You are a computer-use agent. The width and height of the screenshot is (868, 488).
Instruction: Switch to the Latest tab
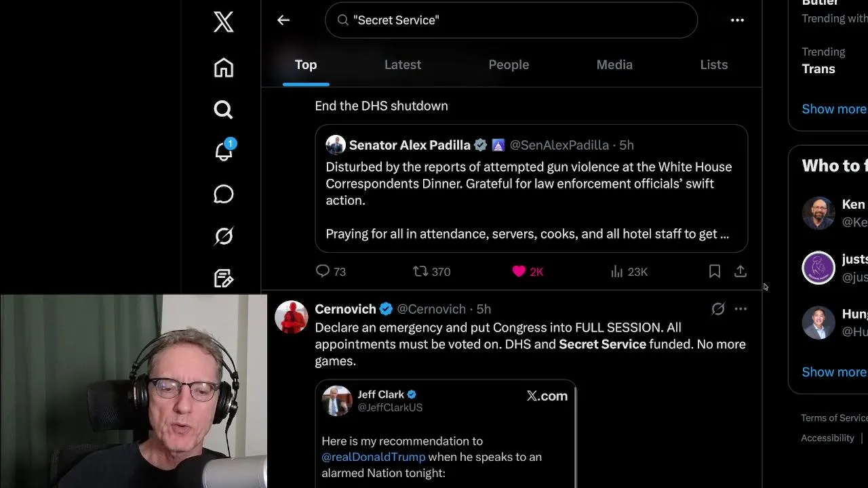click(x=403, y=65)
